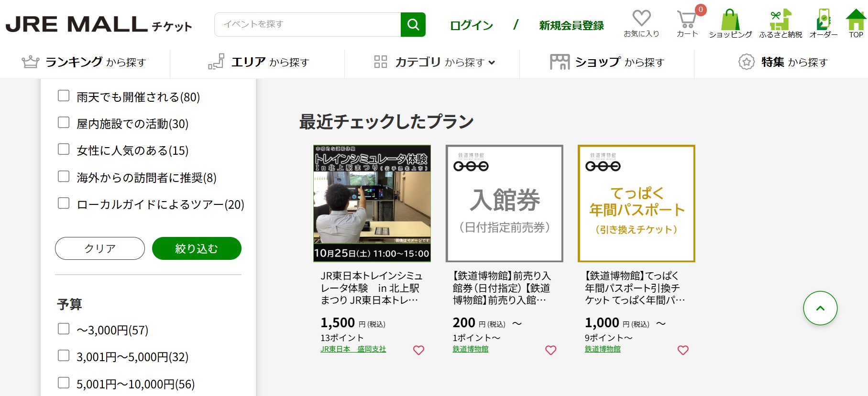Favorite the トレインシミュレータ plan heart

pos(418,350)
